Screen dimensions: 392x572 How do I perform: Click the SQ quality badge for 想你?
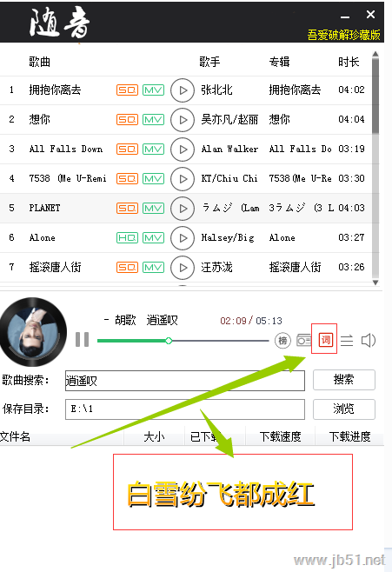(x=127, y=119)
